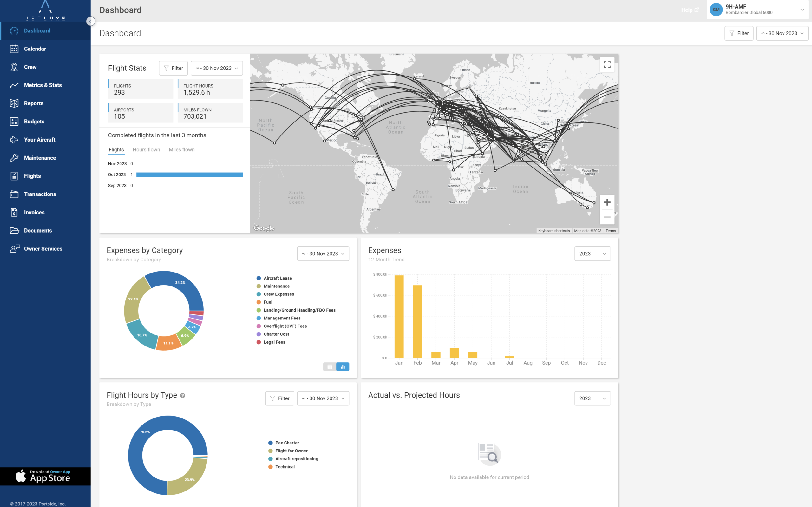Open the Calendar sidebar icon
Screen dimensions: 812x507
(x=14, y=49)
